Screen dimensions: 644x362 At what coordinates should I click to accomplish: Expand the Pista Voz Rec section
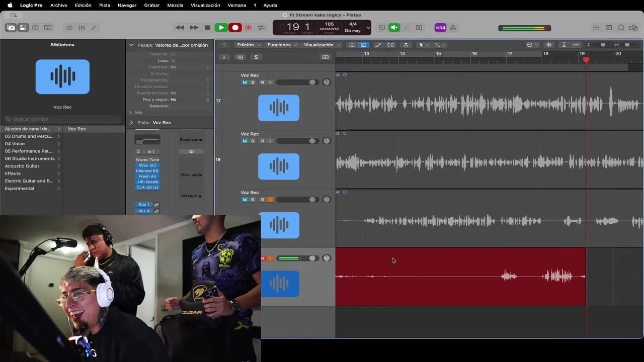click(131, 122)
